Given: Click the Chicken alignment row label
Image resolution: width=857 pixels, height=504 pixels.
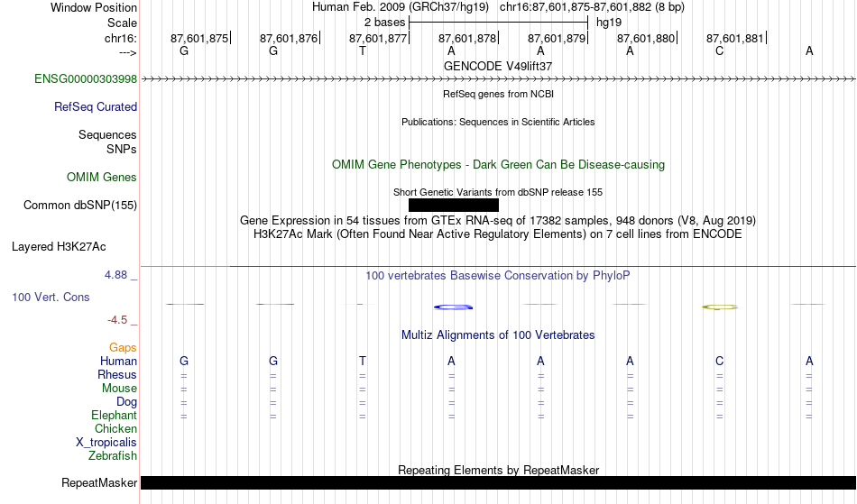Looking at the screenshot, I should (115, 429).
